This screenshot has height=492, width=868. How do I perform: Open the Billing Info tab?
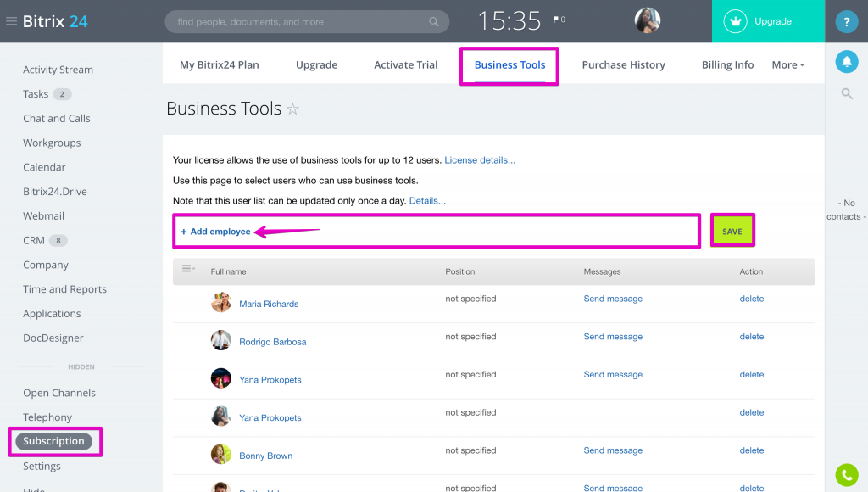(727, 64)
